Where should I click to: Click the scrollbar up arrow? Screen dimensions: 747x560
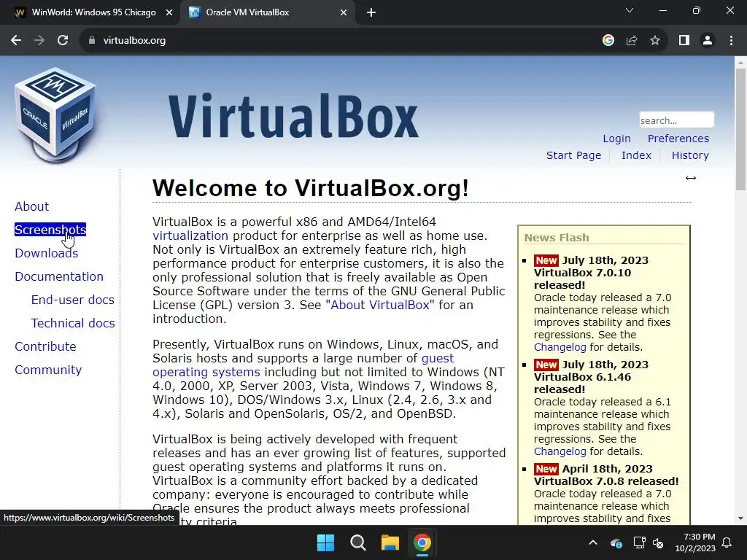click(740, 62)
